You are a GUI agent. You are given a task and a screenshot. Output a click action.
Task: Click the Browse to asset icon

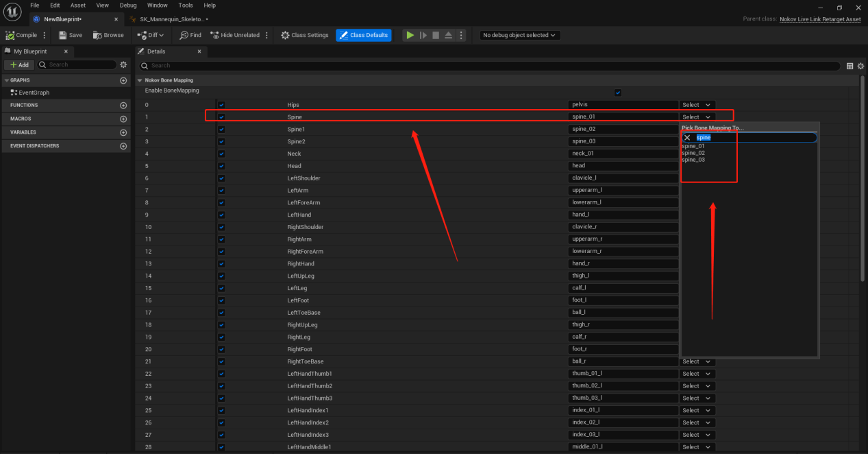97,35
